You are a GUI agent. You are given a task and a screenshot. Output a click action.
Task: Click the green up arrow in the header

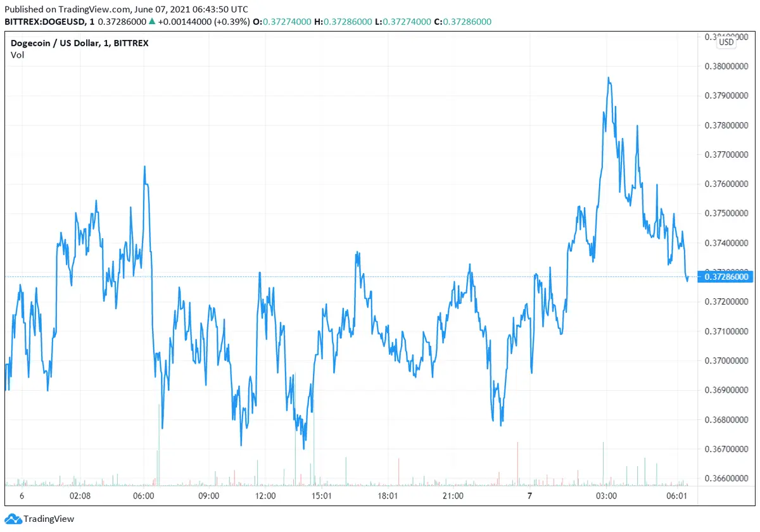pos(152,22)
